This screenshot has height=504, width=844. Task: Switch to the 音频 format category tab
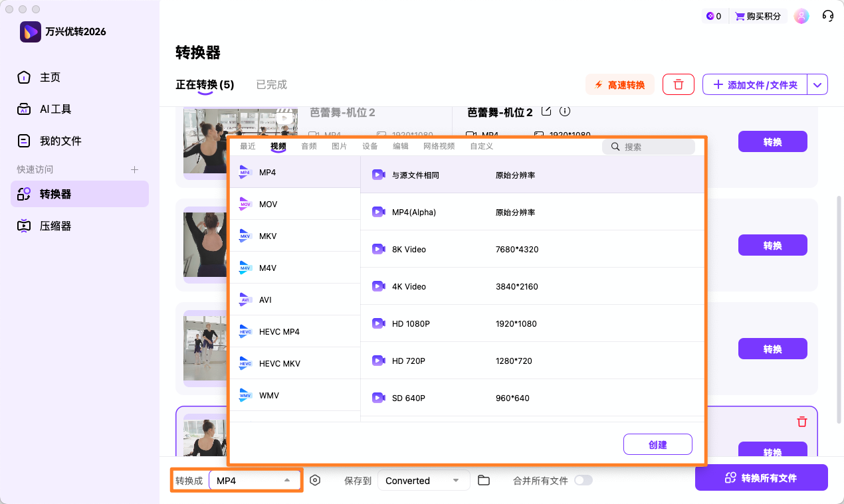(308, 146)
